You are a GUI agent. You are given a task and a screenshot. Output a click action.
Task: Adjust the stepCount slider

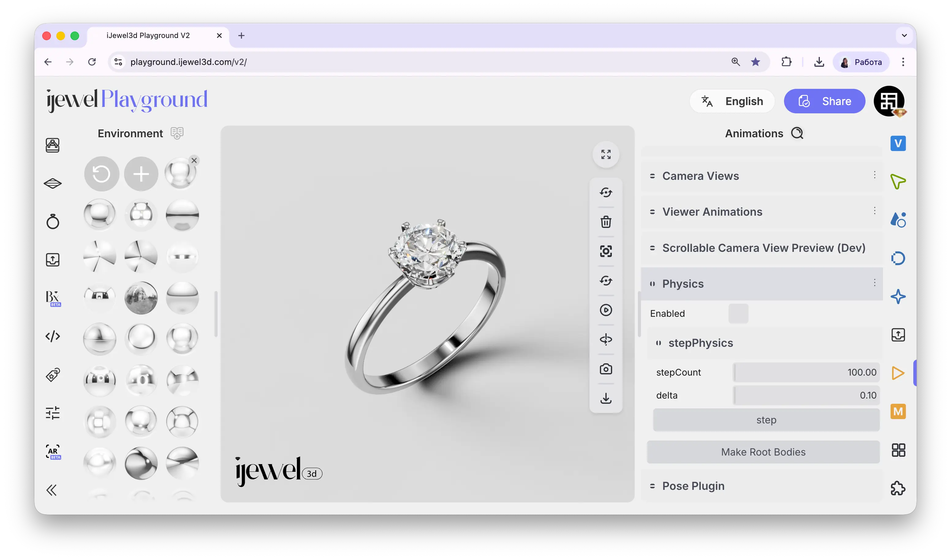tap(806, 373)
